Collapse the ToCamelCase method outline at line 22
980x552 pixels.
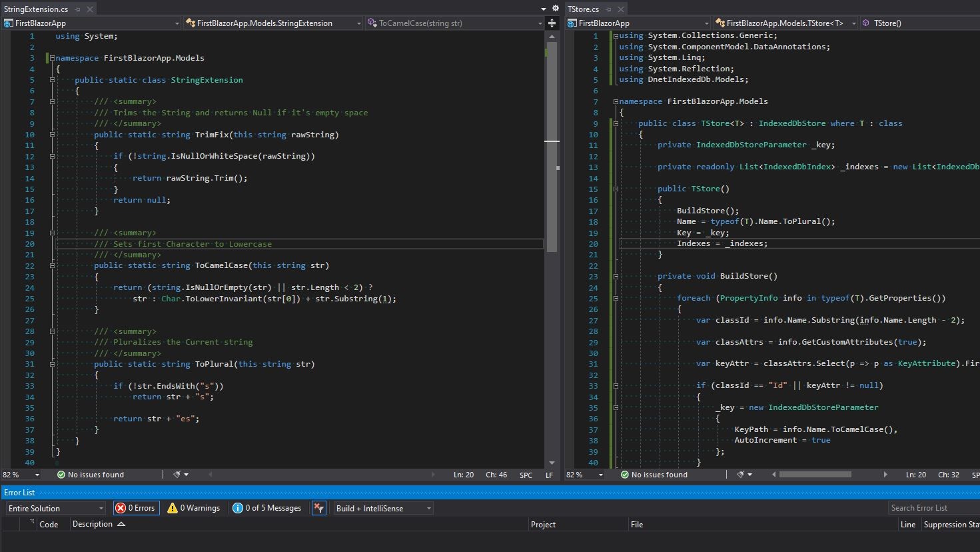click(x=52, y=265)
